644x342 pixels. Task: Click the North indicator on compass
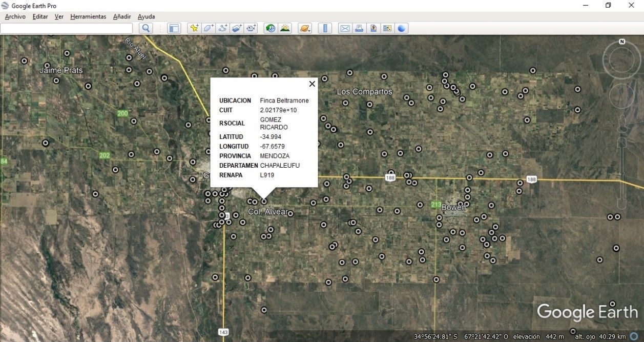[x=622, y=42]
